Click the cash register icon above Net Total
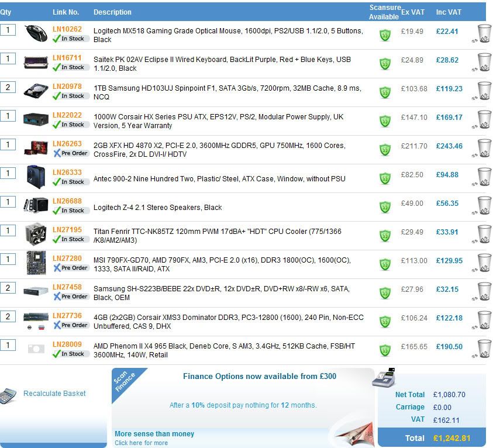 point(384,378)
